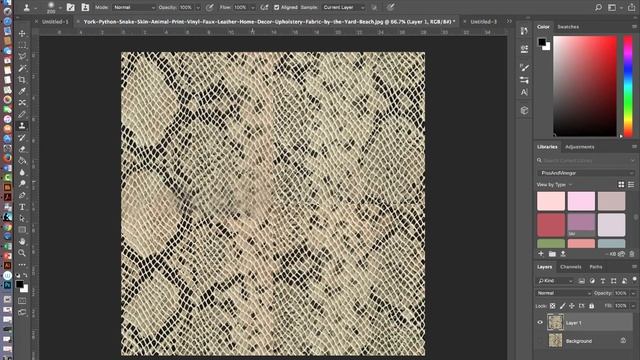Open Layers panel Opacity arrow
Image resolution: width=640 pixels, height=360 pixels.
(x=633, y=293)
